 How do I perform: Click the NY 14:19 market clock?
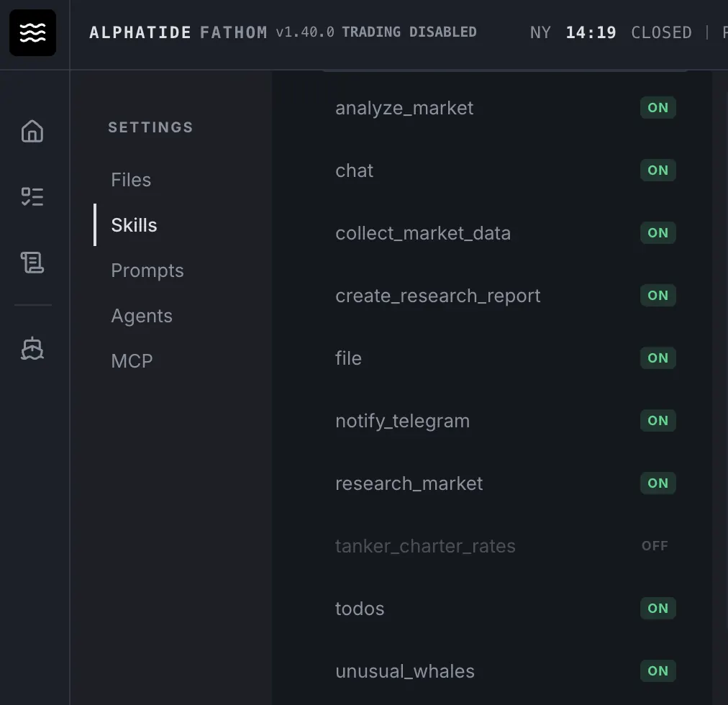coord(573,32)
